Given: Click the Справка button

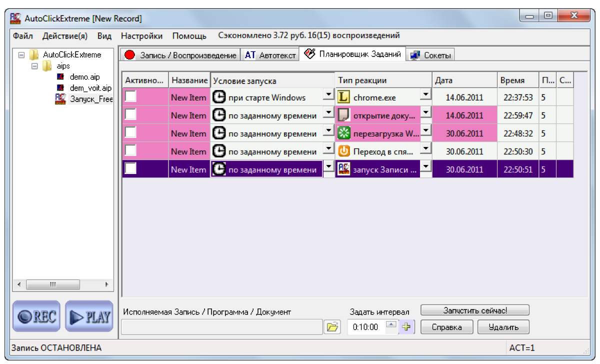Looking at the screenshot, I should (447, 327).
